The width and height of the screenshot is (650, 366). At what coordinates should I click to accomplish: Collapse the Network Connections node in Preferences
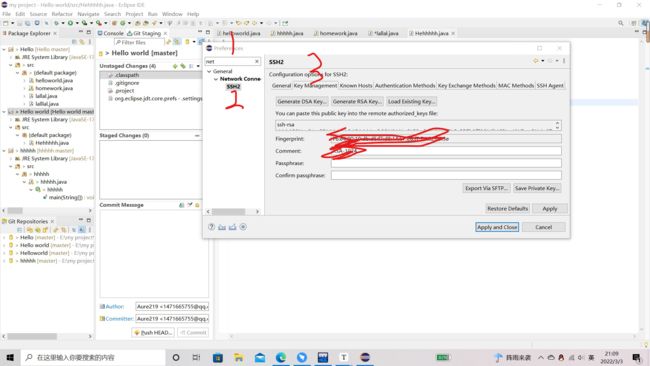point(216,79)
